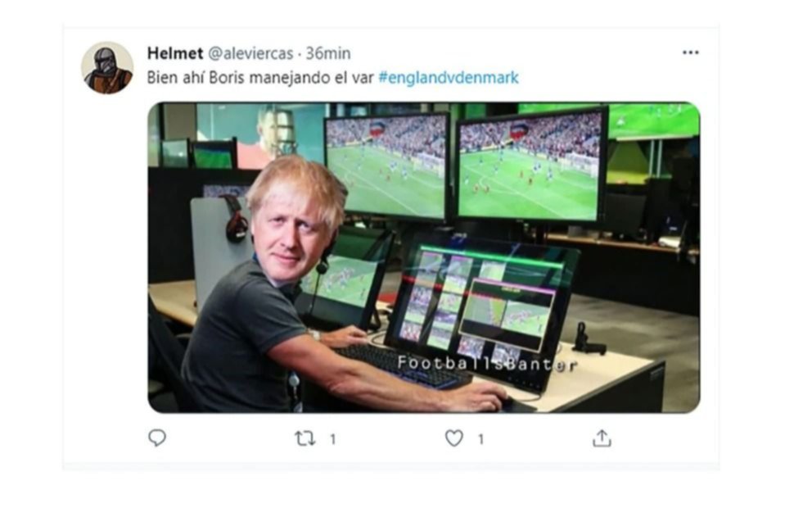Retweet the post using the arrows icon
Image resolution: width=812 pixels, height=508 pixels.
tap(305, 439)
